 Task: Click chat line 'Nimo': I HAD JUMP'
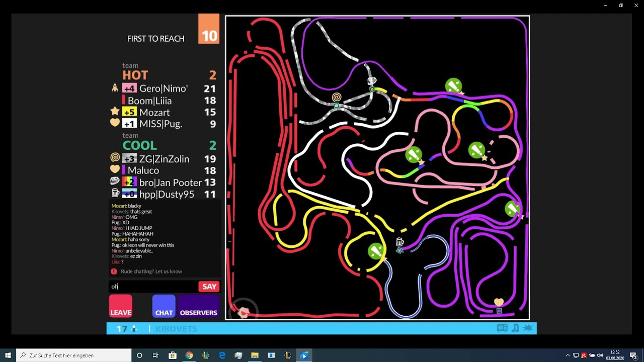pos(132,228)
